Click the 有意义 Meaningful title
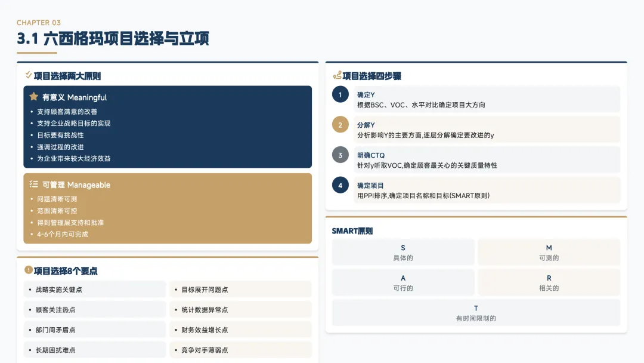This screenshot has width=644, height=363. point(75,97)
